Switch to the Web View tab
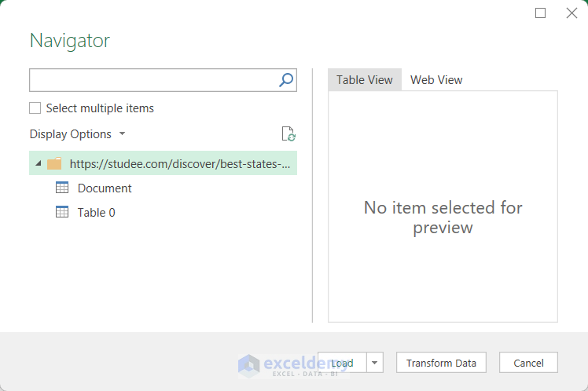Image resolution: width=588 pixels, height=391 pixels. 436,80
